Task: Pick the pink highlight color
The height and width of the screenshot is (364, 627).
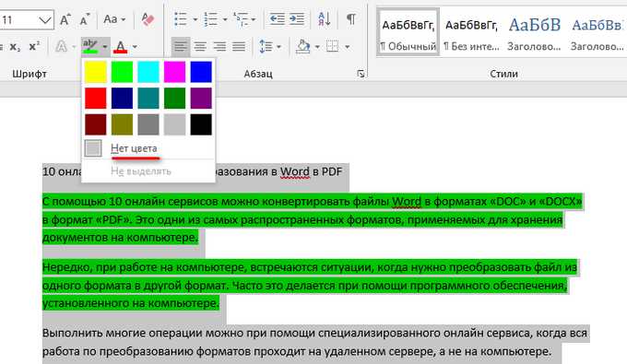Action: (x=175, y=72)
